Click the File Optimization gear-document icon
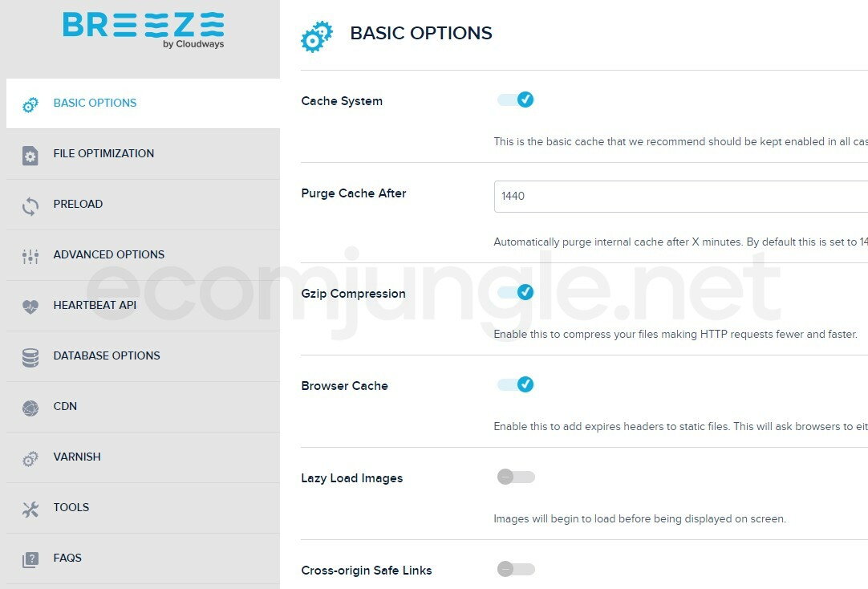This screenshot has height=589, width=868. coord(30,155)
